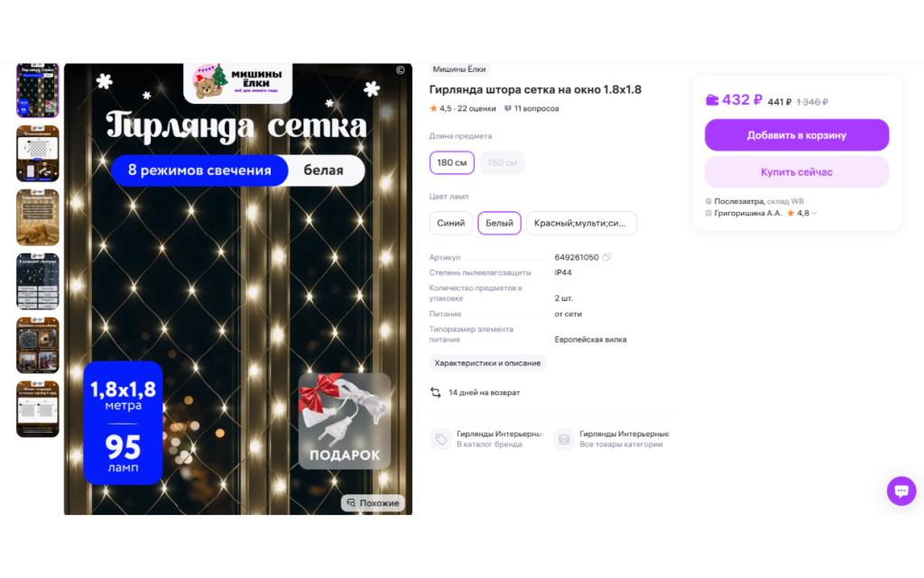Click Добавить в корзину button

click(797, 134)
